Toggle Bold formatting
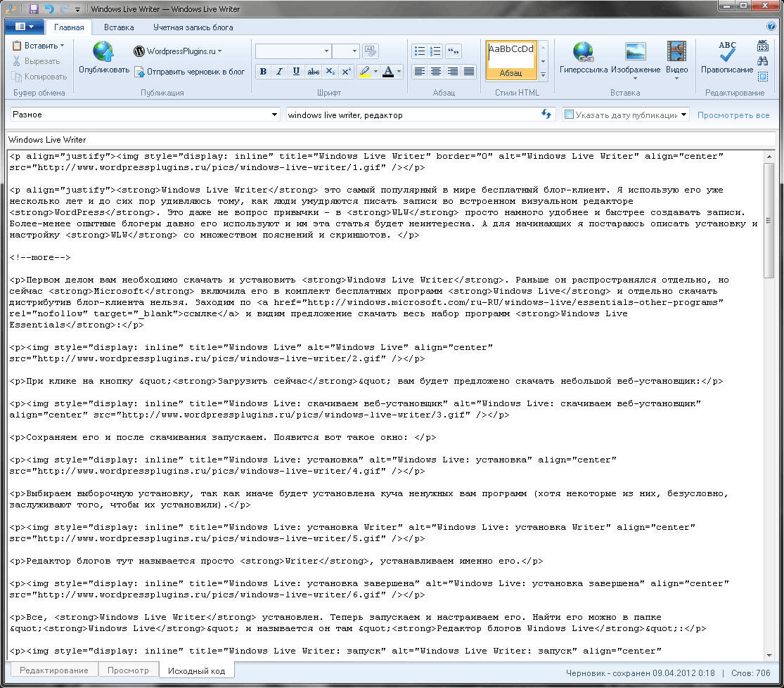The width and height of the screenshot is (784, 688). (x=263, y=72)
